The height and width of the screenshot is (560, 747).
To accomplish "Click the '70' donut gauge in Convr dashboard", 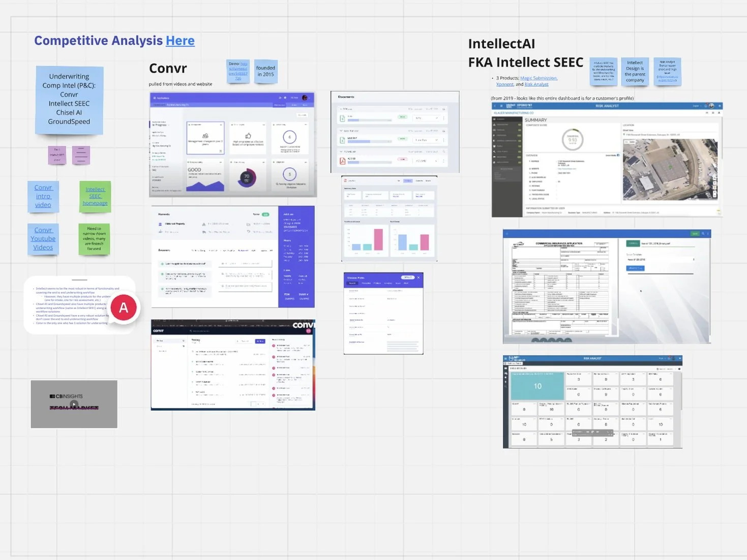I will [x=247, y=177].
